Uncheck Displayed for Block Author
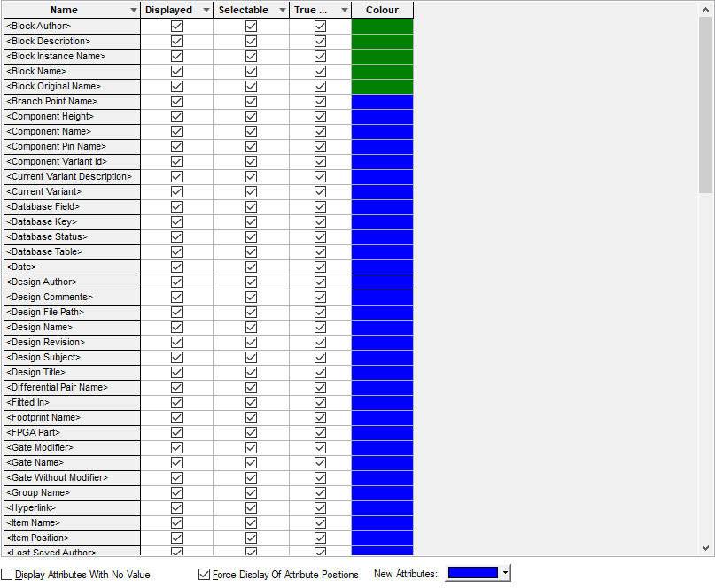The width and height of the screenshot is (715, 588). (x=176, y=27)
